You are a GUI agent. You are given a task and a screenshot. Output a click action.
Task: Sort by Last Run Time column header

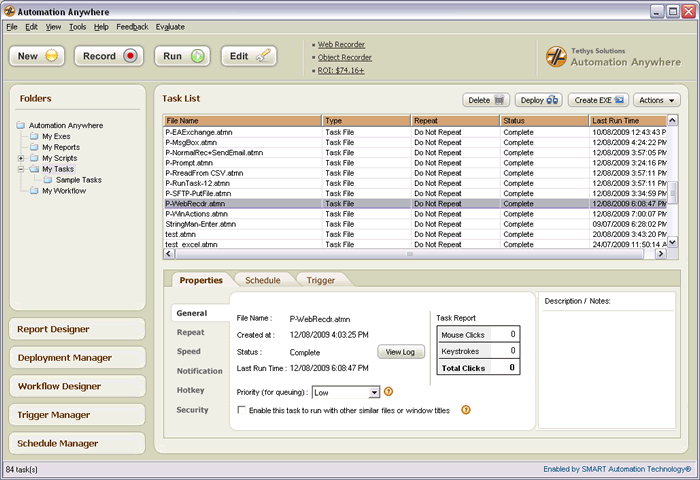coord(628,121)
